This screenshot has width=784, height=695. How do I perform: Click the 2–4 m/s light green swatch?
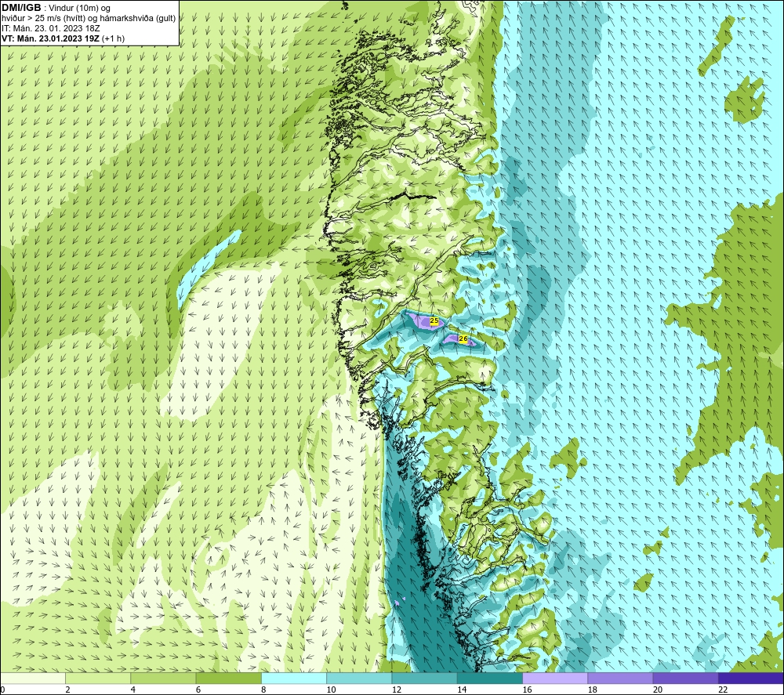click(98, 678)
